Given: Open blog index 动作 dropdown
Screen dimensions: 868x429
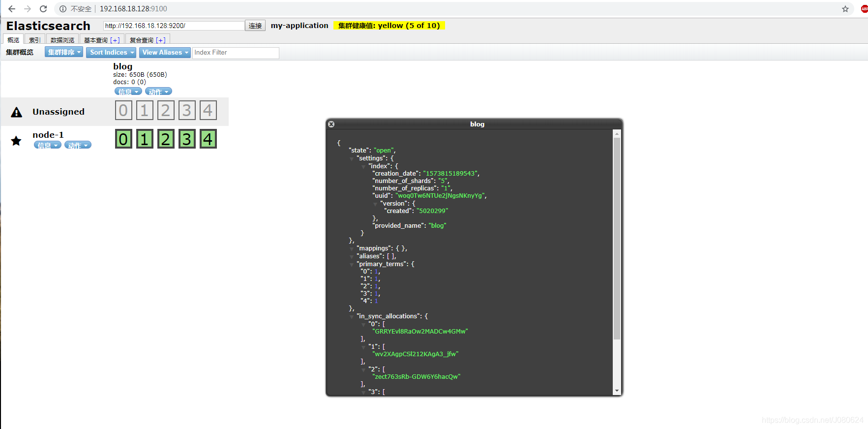Looking at the screenshot, I should tap(158, 92).
